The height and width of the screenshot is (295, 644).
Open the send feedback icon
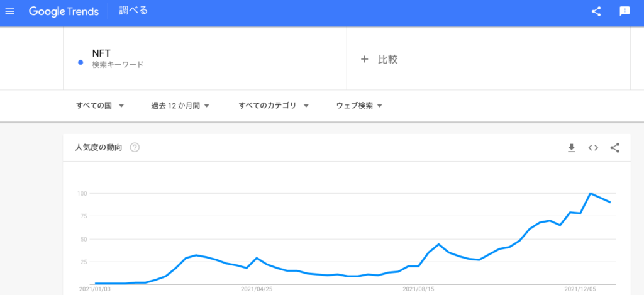pyautogui.click(x=625, y=11)
